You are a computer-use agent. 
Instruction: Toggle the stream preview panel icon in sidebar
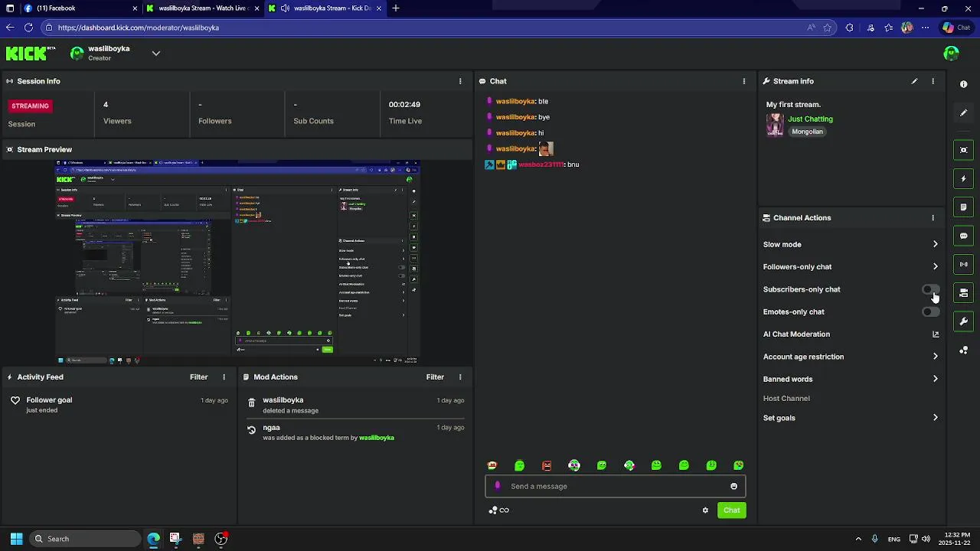[x=964, y=150]
